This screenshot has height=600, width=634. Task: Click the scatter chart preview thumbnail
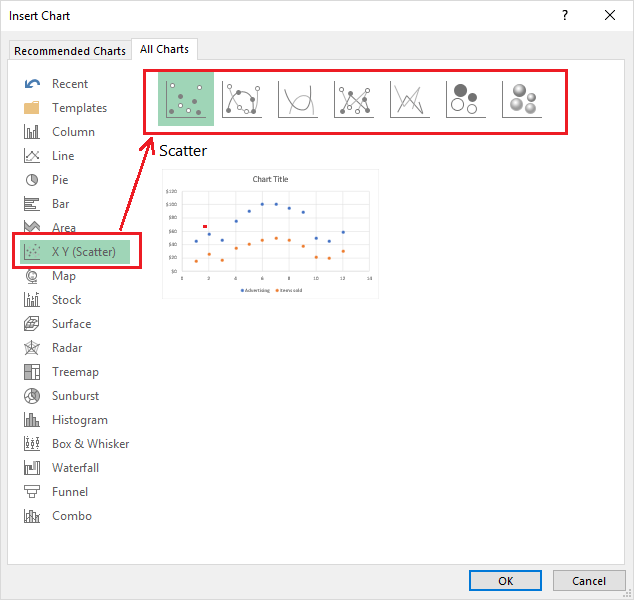270,234
